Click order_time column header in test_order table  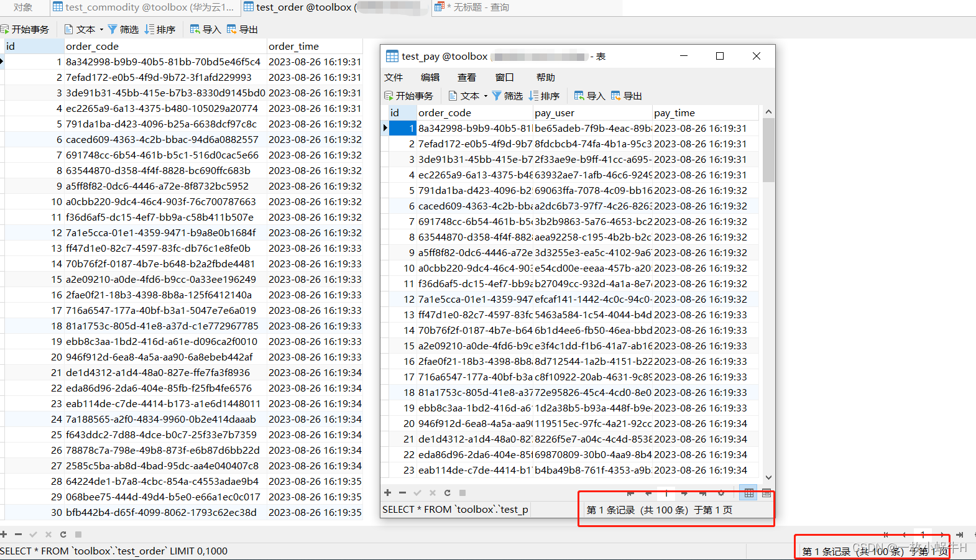point(315,46)
